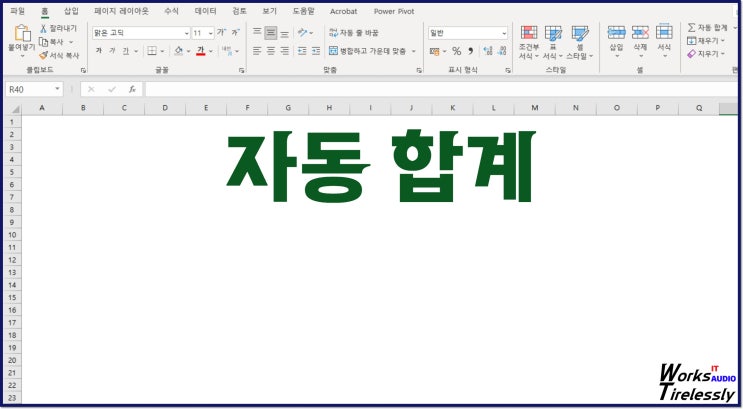
Task: Click top vertical align icon
Action: point(257,32)
